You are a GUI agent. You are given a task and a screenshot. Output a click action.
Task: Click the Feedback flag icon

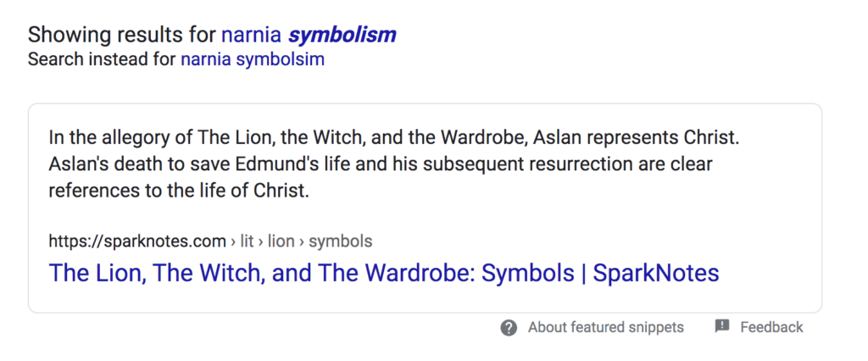[x=722, y=326]
